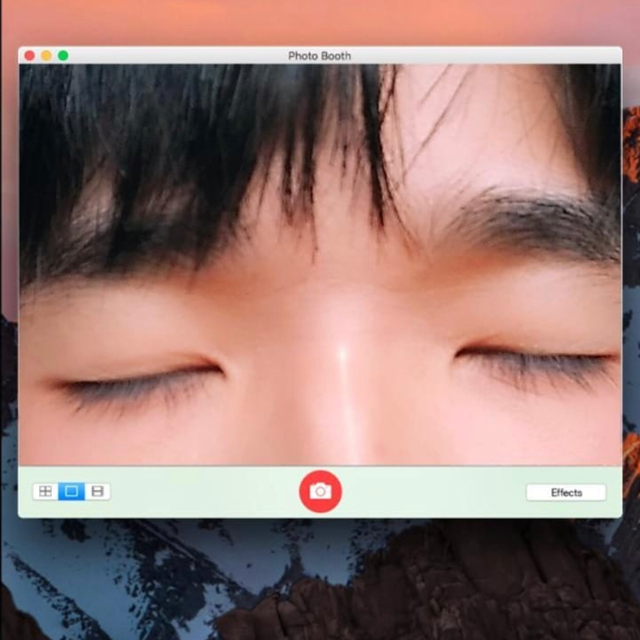The width and height of the screenshot is (640, 640).
Task: Open the Effects browser
Action: tap(566, 492)
